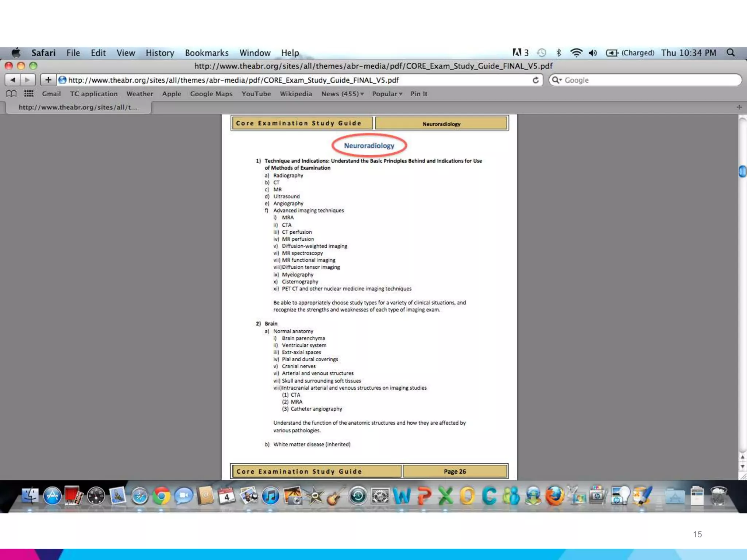The height and width of the screenshot is (560, 747).
Task: Click the plus add bookmark button
Action: [48, 80]
